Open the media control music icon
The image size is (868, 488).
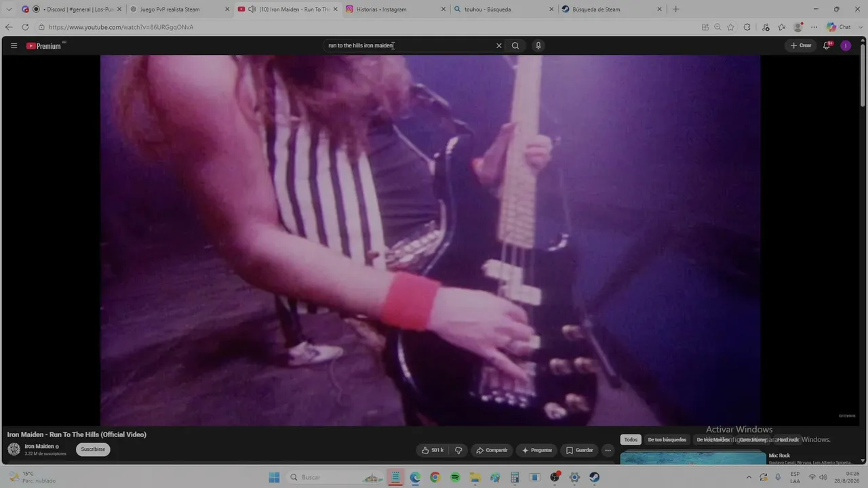(x=766, y=27)
